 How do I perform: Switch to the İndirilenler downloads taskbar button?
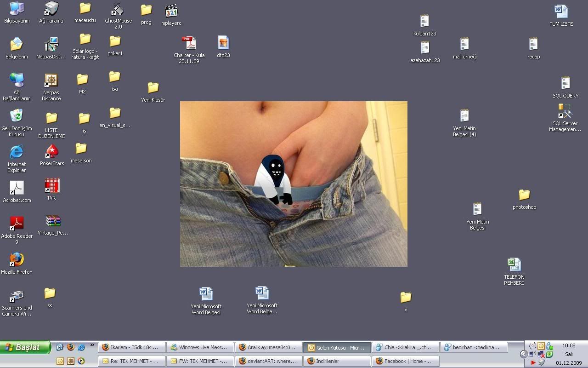pyautogui.click(x=337, y=361)
